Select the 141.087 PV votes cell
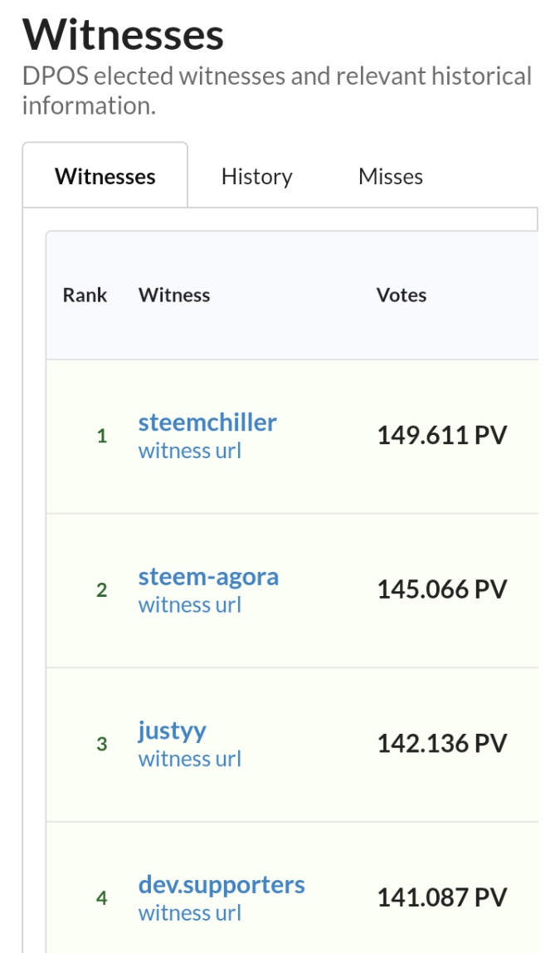 tap(441, 898)
